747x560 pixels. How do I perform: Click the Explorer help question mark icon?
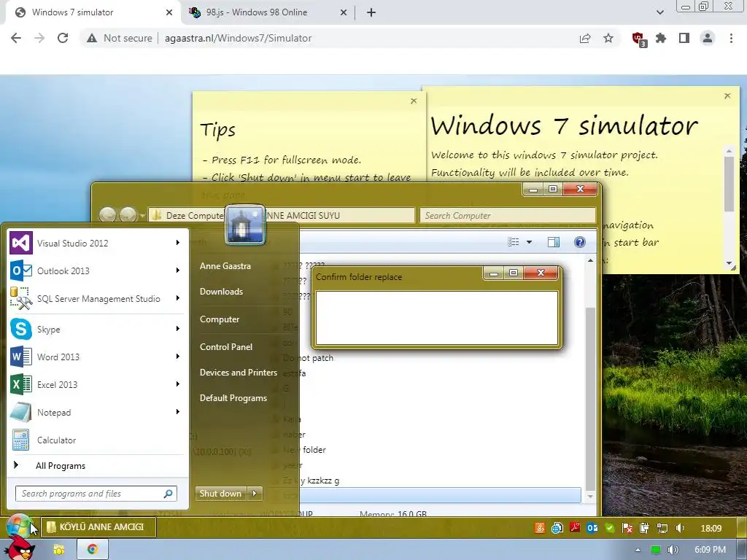click(579, 242)
